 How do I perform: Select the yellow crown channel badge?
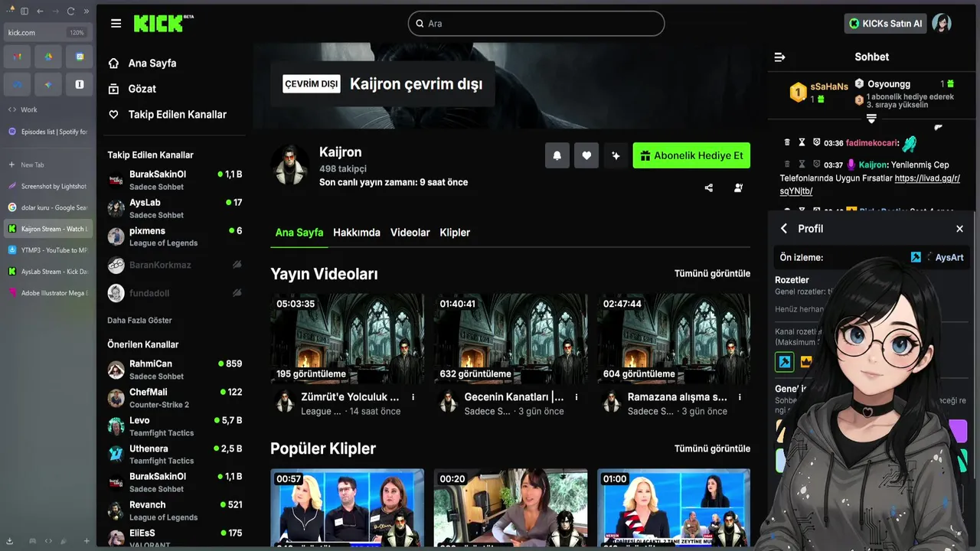point(805,362)
